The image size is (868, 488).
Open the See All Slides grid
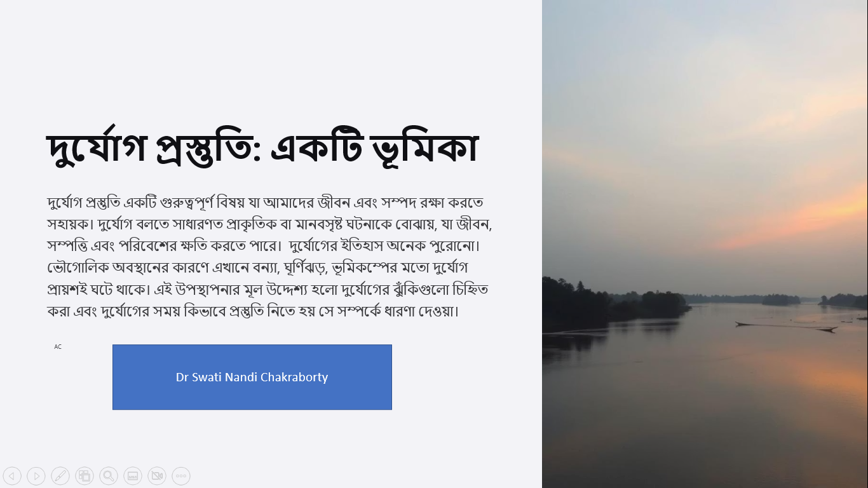pyautogui.click(x=85, y=476)
